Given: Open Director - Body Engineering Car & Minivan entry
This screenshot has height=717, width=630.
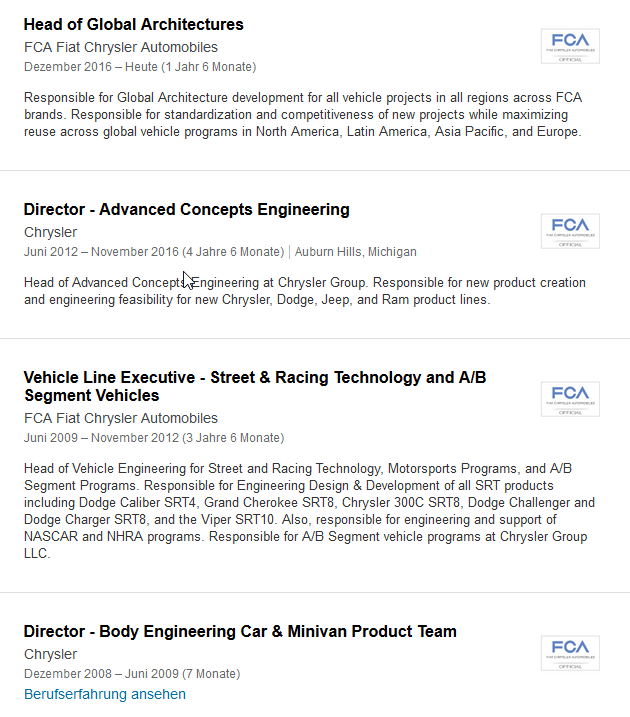Looking at the screenshot, I should (240, 631).
